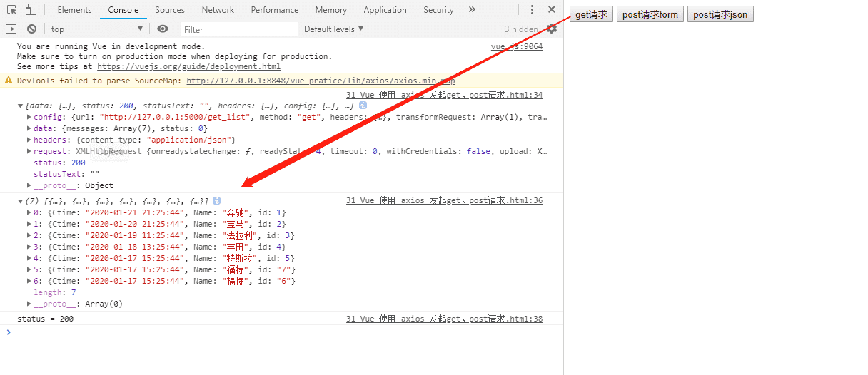Select the status = 200 log message
Image resolution: width=868 pixels, height=375 pixels.
46,319
